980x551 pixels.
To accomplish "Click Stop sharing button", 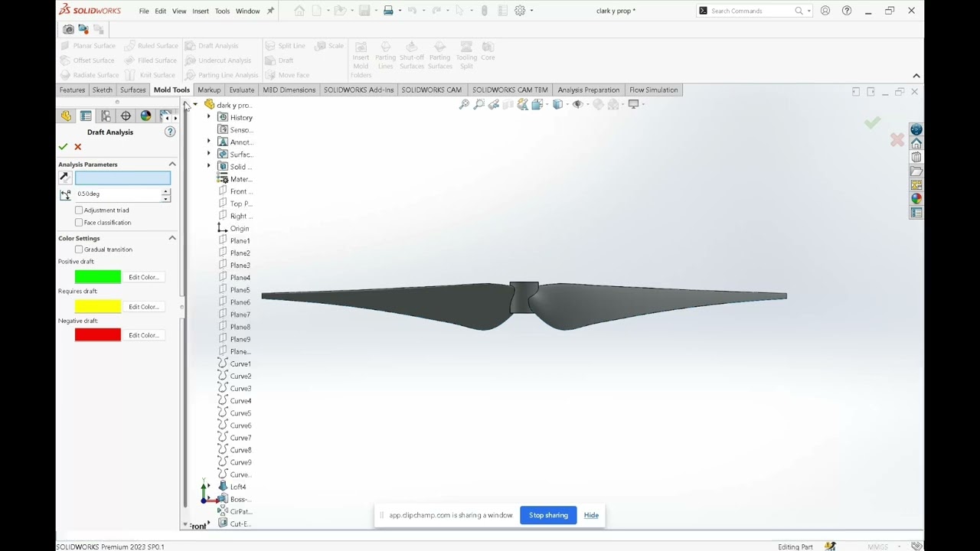I will 548,515.
